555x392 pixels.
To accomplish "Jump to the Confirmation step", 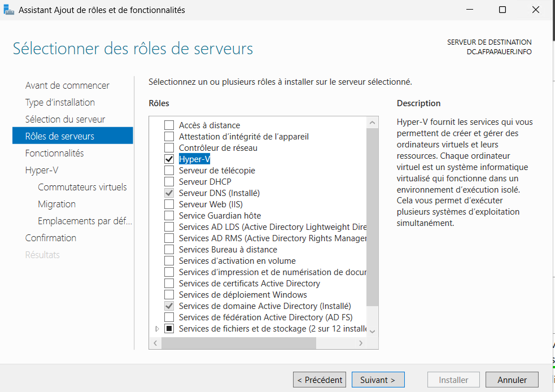I will [50, 238].
